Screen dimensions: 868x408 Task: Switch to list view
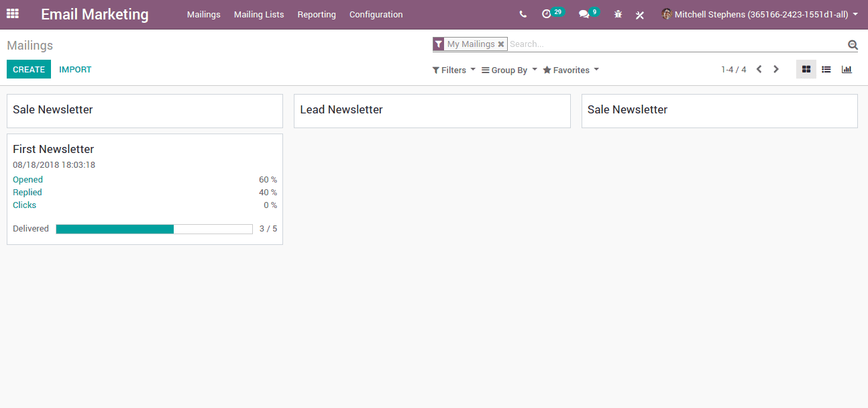coord(826,69)
